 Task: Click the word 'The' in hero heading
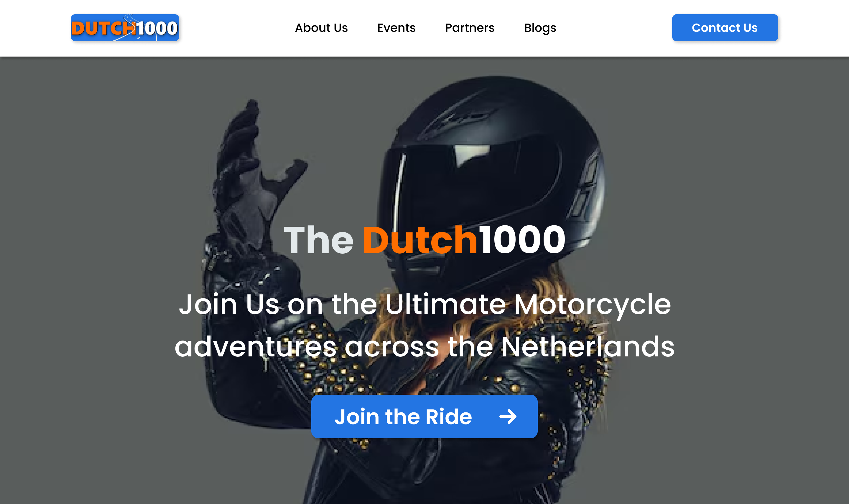pyautogui.click(x=319, y=240)
